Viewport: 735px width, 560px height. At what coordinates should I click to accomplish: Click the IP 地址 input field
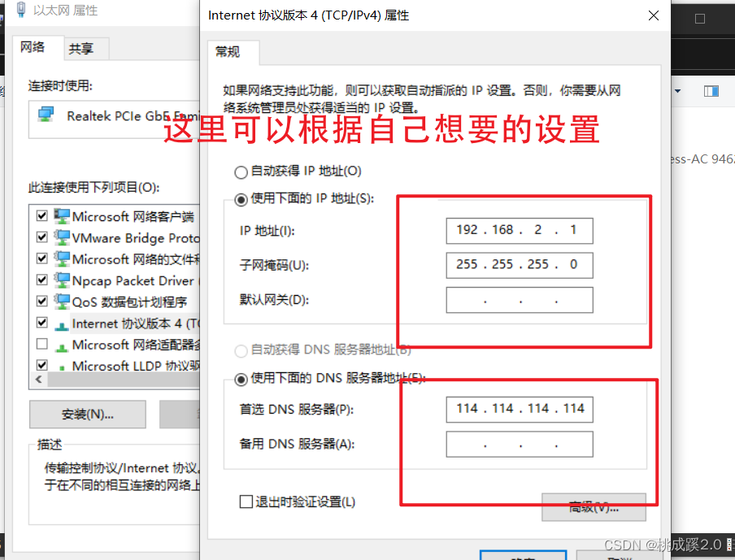[520, 231]
